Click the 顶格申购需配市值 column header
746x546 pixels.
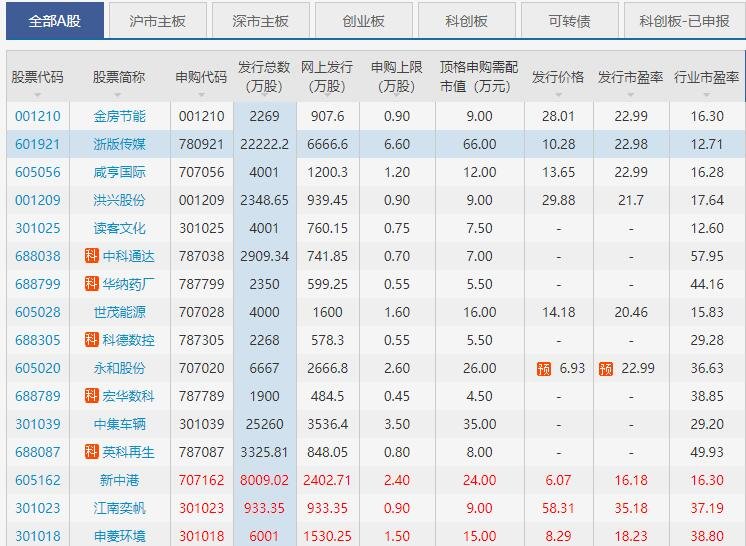click(x=479, y=77)
